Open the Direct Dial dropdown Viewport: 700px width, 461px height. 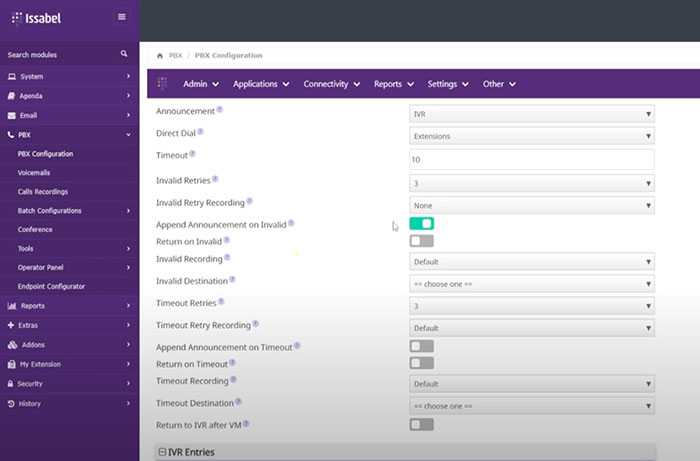pyautogui.click(x=532, y=136)
